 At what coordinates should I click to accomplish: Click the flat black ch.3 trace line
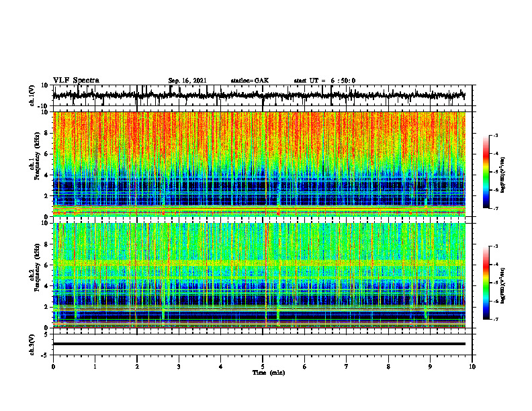click(x=259, y=344)
